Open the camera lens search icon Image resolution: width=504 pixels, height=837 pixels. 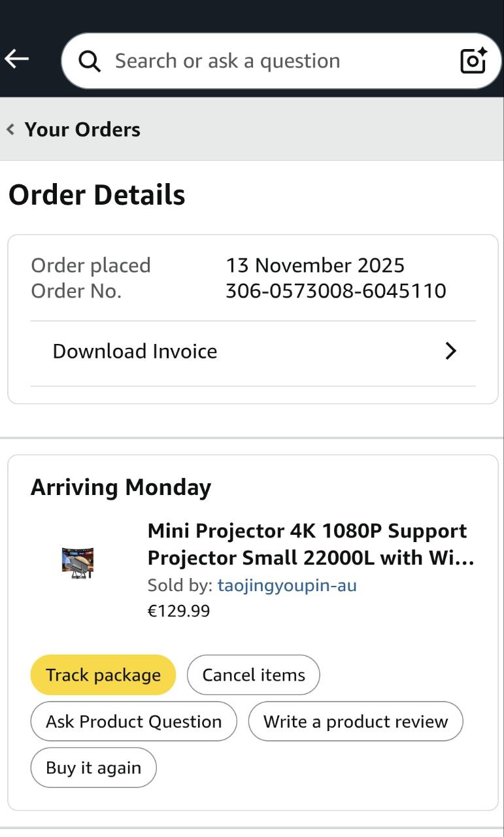click(x=473, y=61)
